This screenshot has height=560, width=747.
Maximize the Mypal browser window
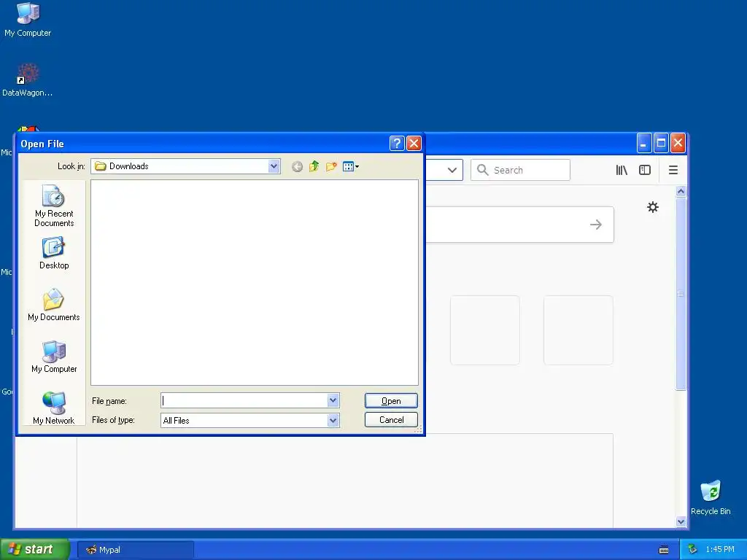pyautogui.click(x=661, y=143)
